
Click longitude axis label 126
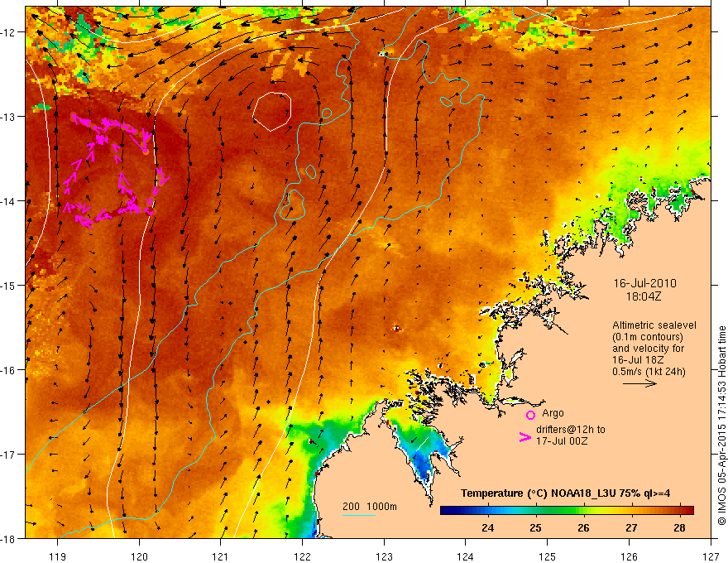tap(629, 556)
